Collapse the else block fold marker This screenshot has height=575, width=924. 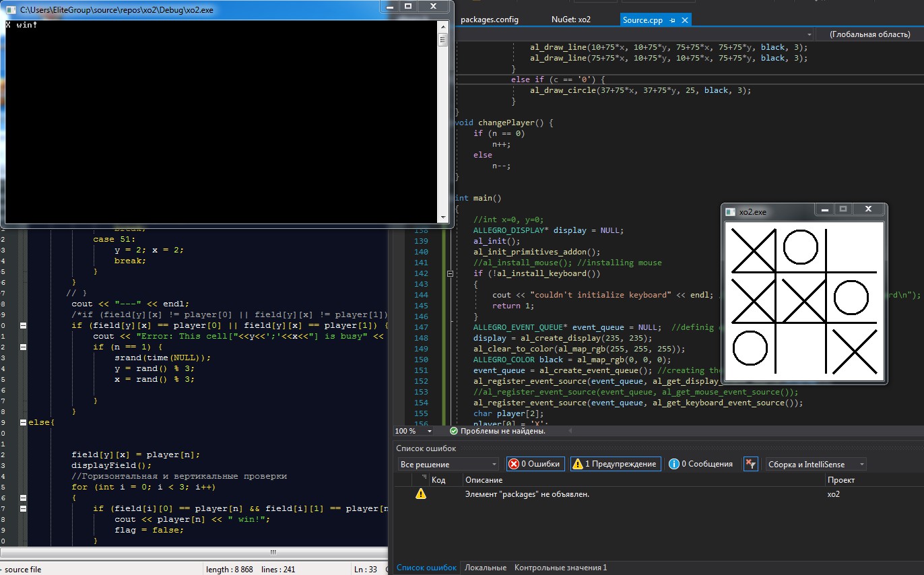(x=24, y=422)
